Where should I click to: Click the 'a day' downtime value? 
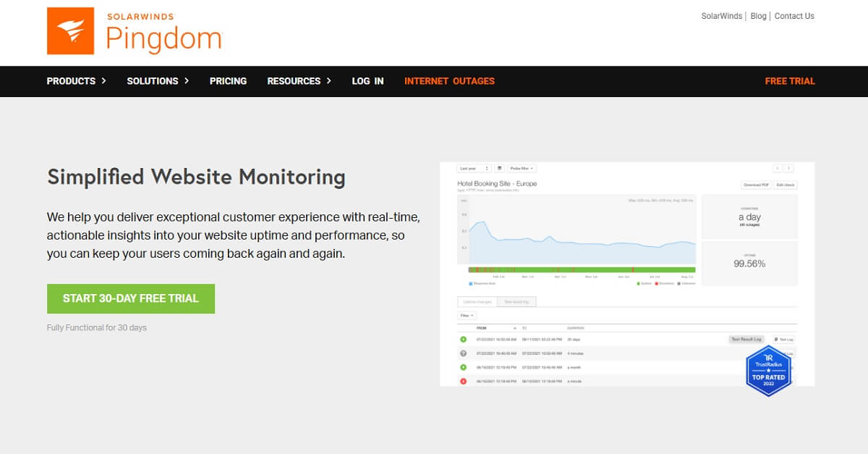pyautogui.click(x=749, y=217)
